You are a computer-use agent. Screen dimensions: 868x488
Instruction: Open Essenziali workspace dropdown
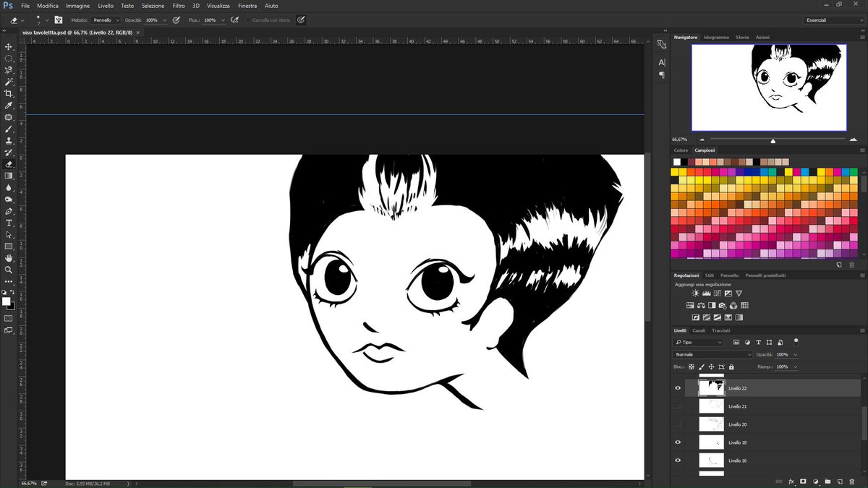[x=833, y=20]
